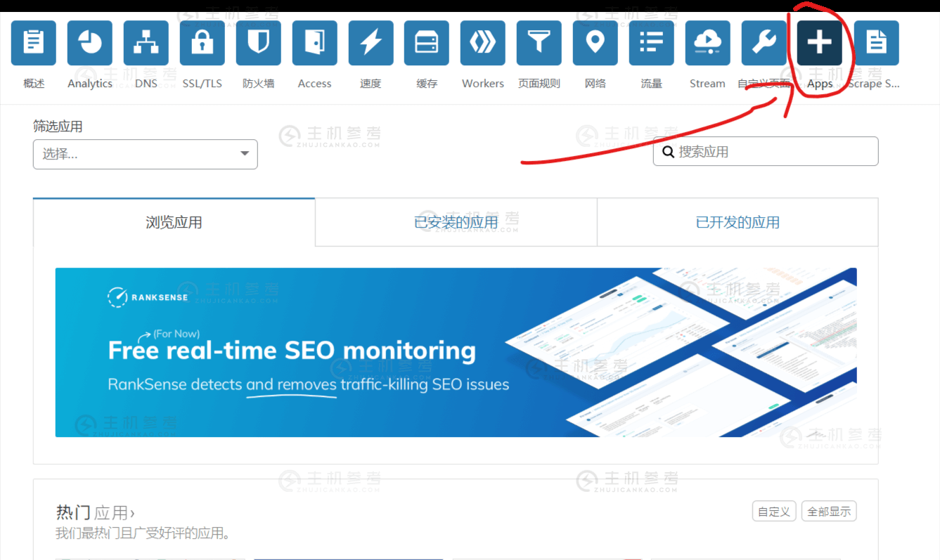Image resolution: width=940 pixels, height=560 pixels.
Task: Open the 缓存 storage drive icon
Action: click(427, 43)
